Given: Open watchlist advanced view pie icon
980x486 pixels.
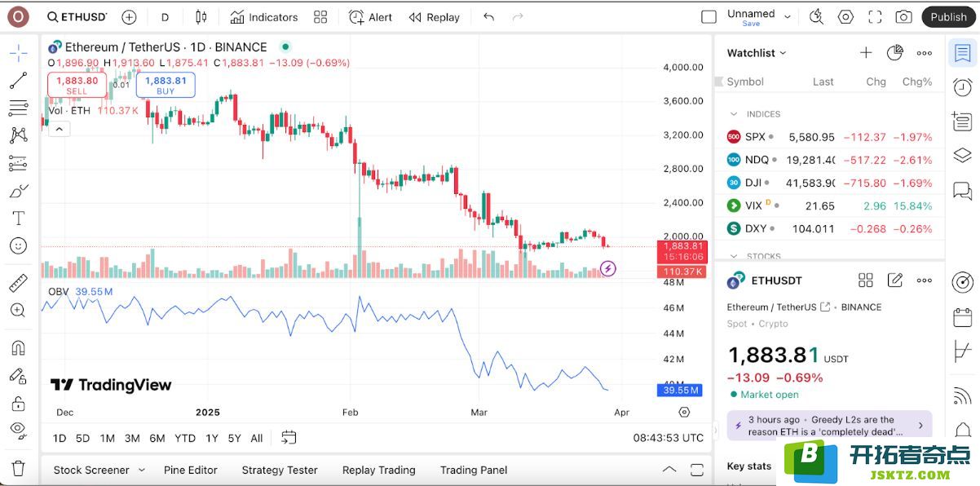Looking at the screenshot, I should [x=894, y=53].
